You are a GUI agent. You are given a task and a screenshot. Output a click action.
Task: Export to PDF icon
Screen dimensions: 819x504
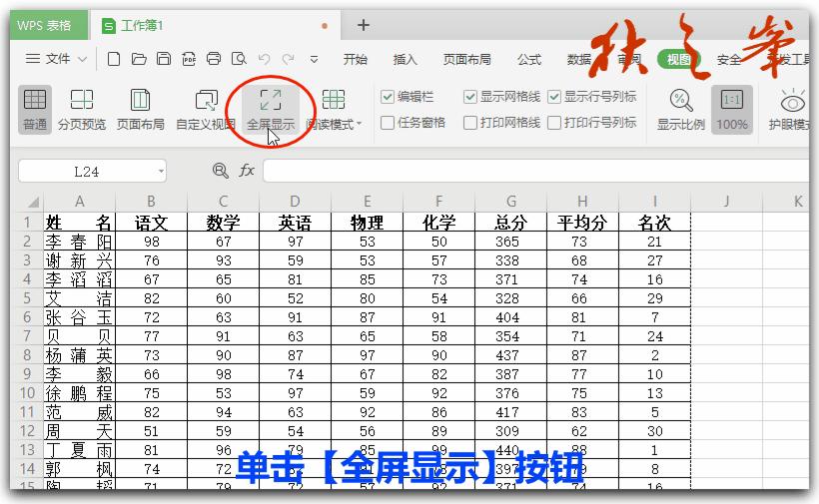coord(189,59)
